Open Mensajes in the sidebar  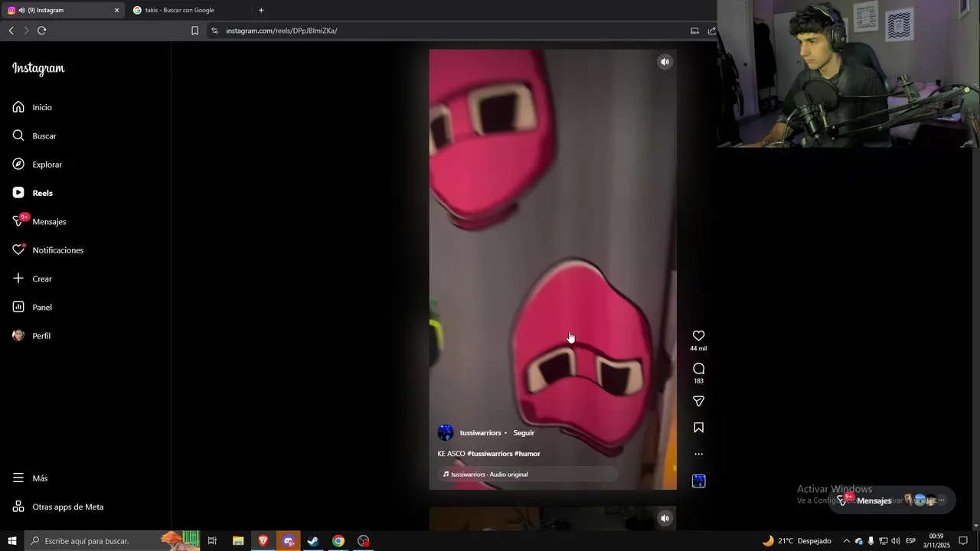(x=39, y=221)
